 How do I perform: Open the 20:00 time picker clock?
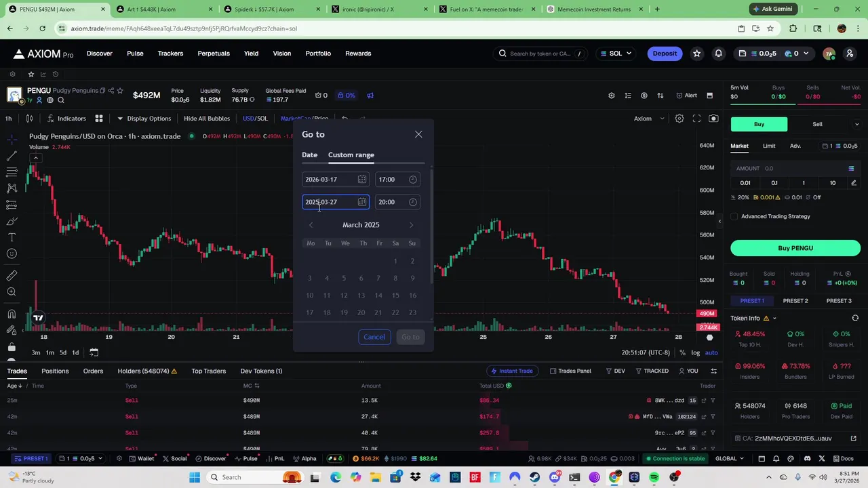click(x=412, y=202)
